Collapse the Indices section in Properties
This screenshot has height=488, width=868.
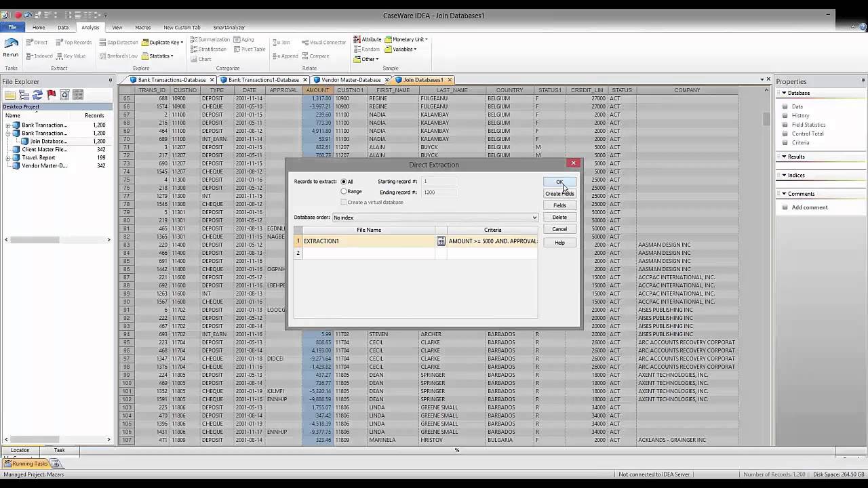[784, 175]
